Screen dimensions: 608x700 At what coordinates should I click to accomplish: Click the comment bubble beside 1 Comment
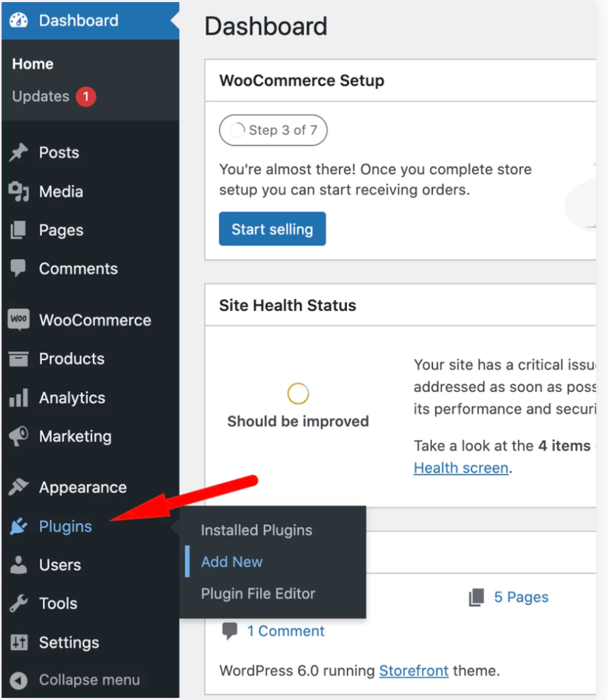tap(230, 631)
